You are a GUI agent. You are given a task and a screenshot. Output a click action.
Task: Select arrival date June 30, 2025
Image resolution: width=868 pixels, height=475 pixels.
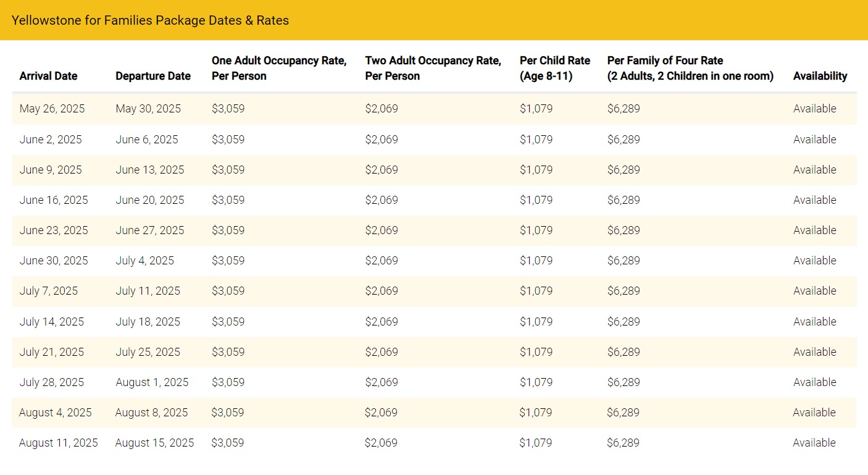tap(54, 261)
